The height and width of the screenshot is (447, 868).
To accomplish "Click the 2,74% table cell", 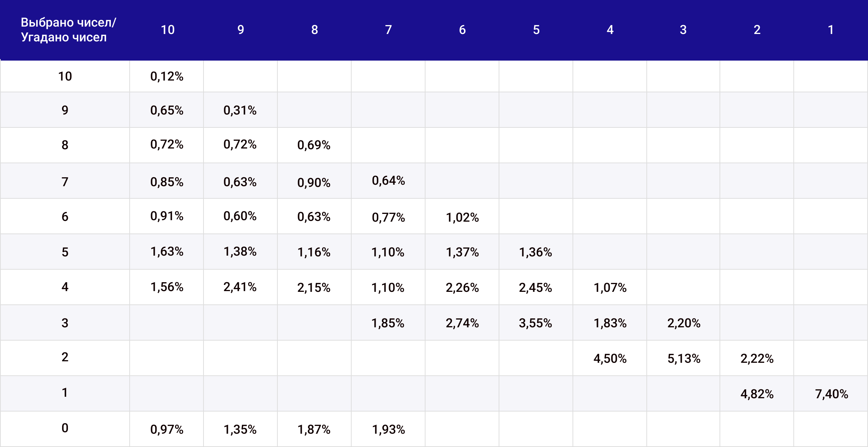I will point(462,323).
